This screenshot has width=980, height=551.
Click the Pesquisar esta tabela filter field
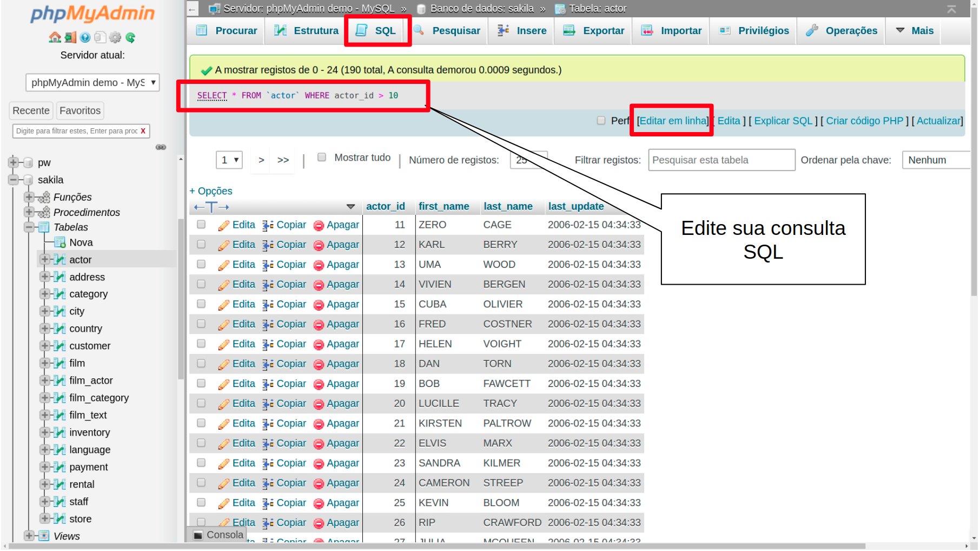(x=721, y=160)
